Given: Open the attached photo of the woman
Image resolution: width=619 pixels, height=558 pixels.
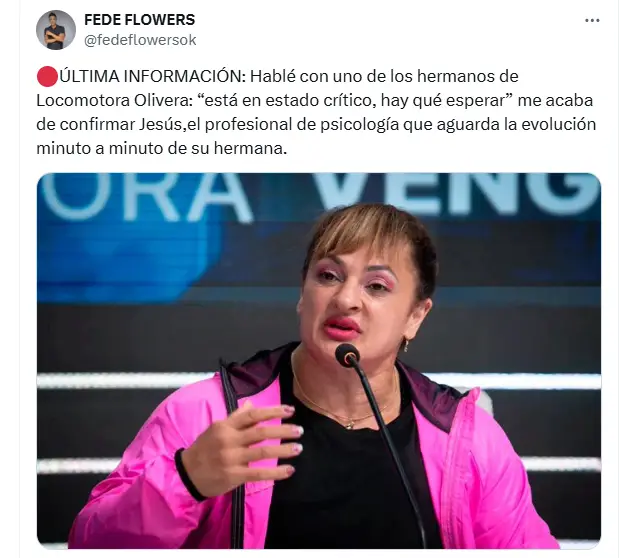Looking at the screenshot, I should [x=319, y=361].
